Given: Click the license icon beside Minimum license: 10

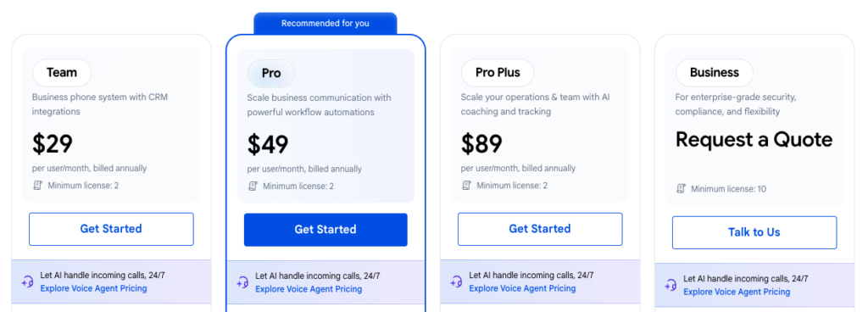Looking at the screenshot, I should tap(681, 188).
